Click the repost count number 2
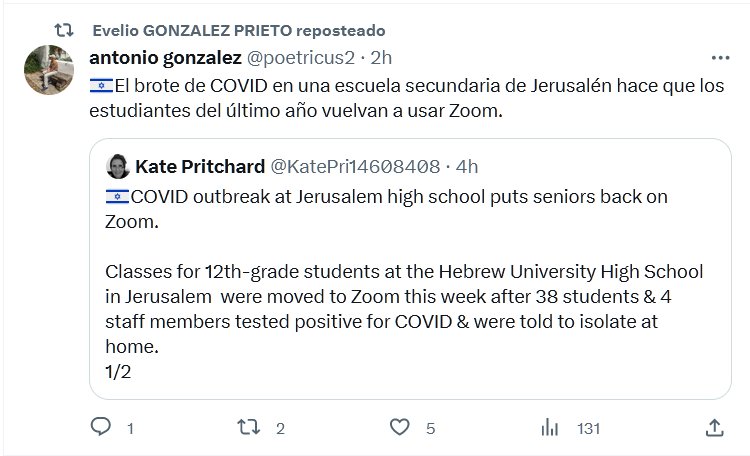 [281, 428]
